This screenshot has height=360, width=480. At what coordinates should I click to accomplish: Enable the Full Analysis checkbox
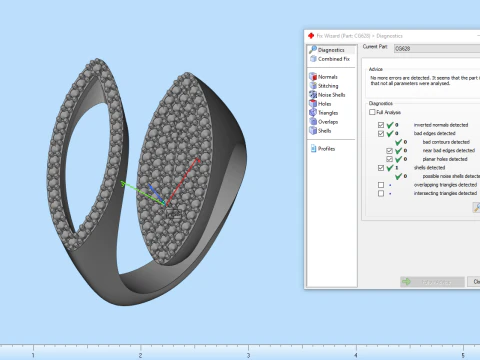372,112
